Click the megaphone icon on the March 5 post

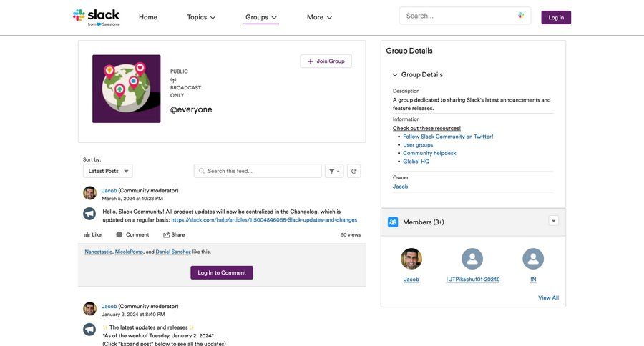point(89,214)
